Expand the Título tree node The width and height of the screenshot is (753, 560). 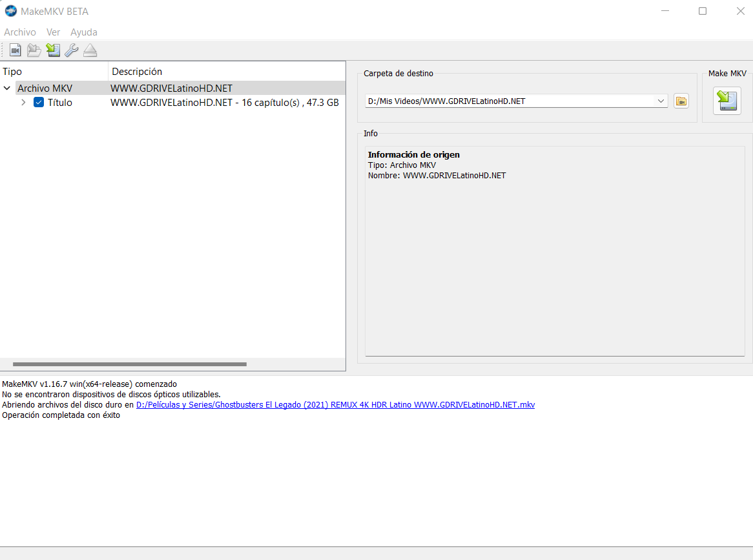23,102
